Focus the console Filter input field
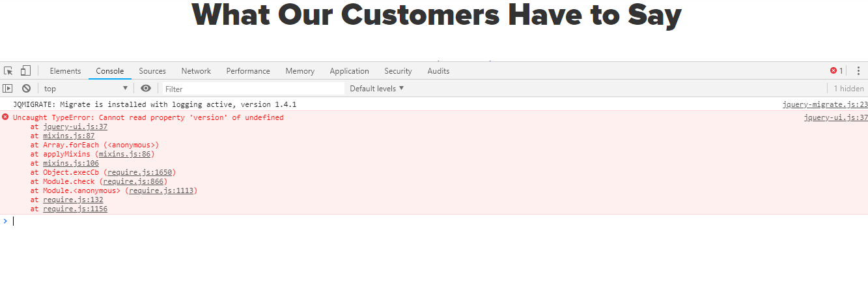The image size is (868, 300). (x=253, y=89)
